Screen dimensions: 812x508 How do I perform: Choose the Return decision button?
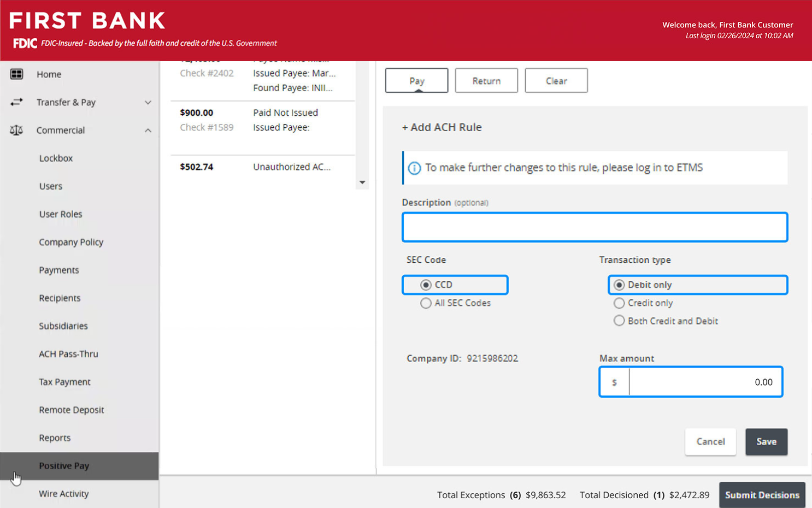point(486,81)
